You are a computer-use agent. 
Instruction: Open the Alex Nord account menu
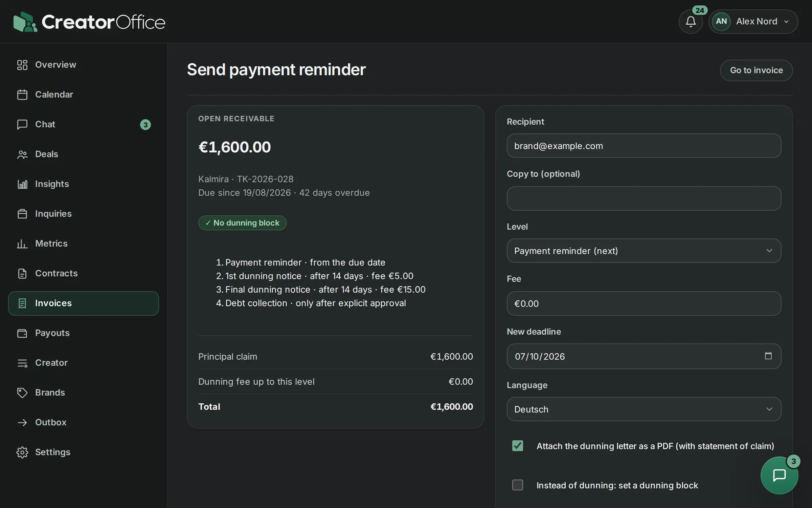click(753, 22)
